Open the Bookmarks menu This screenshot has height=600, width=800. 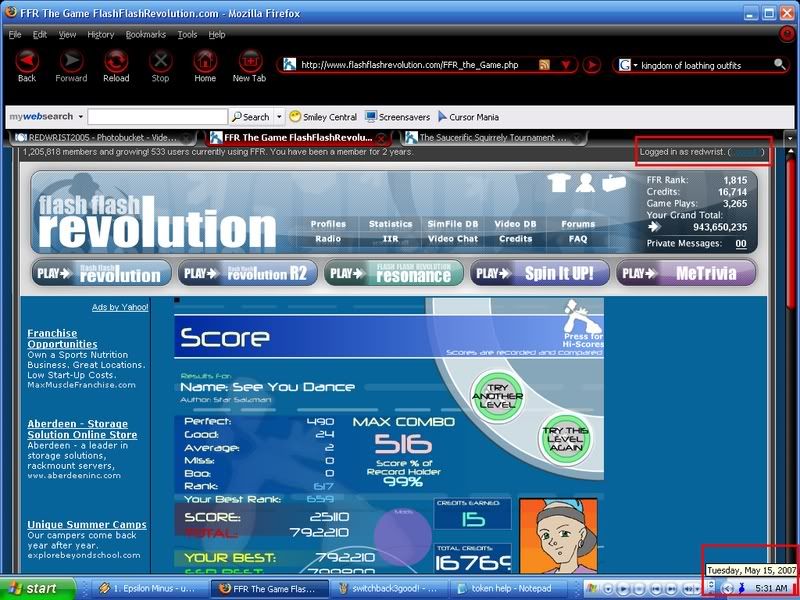pos(145,34)
